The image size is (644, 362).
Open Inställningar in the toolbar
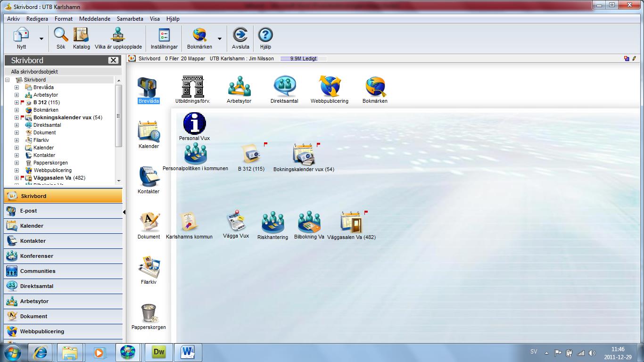(164, 38)
